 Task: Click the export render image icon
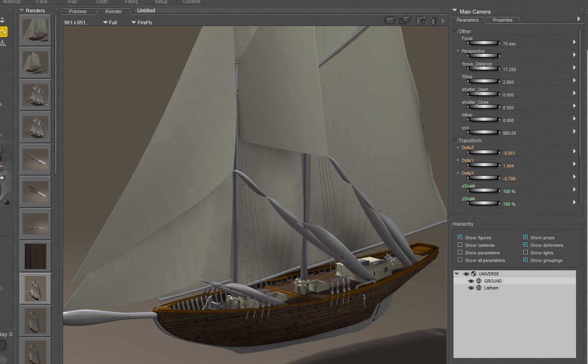tap(421, 20)
